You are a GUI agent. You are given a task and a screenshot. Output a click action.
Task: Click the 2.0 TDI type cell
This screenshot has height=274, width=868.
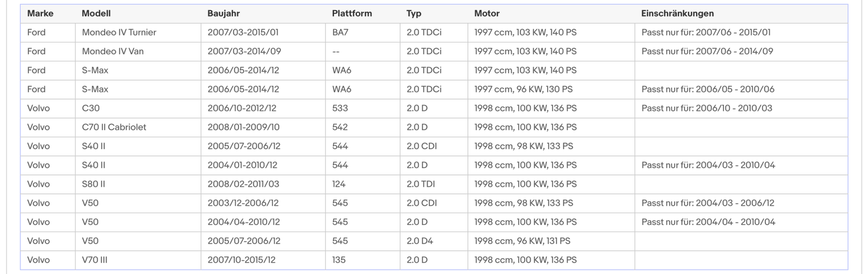421,184
